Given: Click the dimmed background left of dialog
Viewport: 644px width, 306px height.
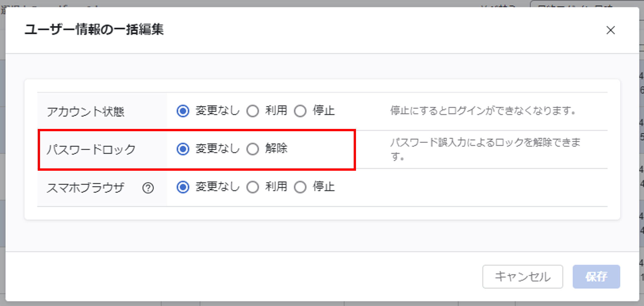Looking at the screenshot, I should click(2, 173).
